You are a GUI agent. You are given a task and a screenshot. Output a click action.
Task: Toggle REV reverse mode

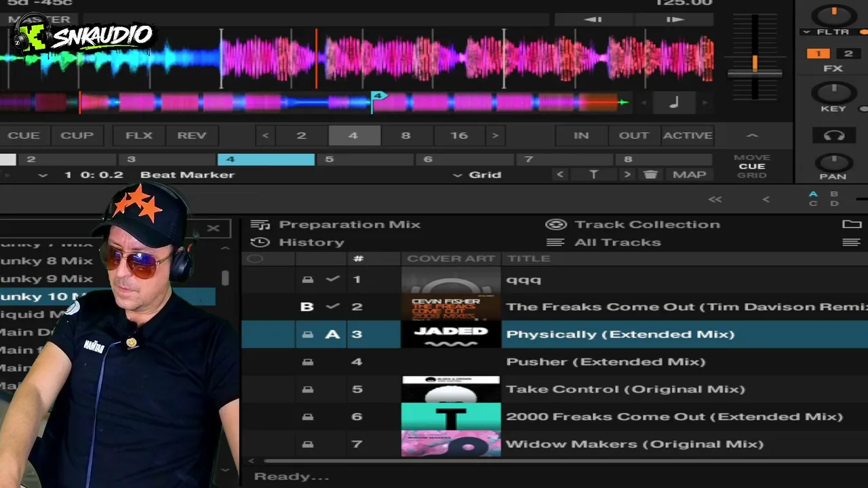coord(192,136)
